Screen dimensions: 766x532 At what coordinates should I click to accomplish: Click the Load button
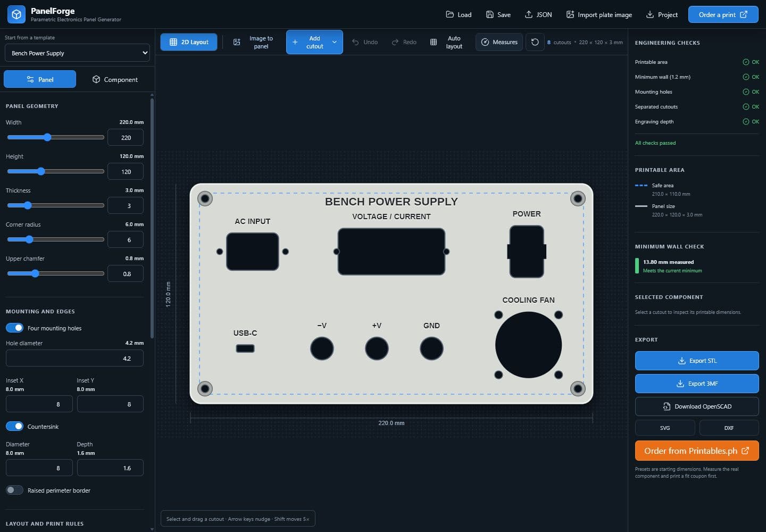click(x=459, y=14)
